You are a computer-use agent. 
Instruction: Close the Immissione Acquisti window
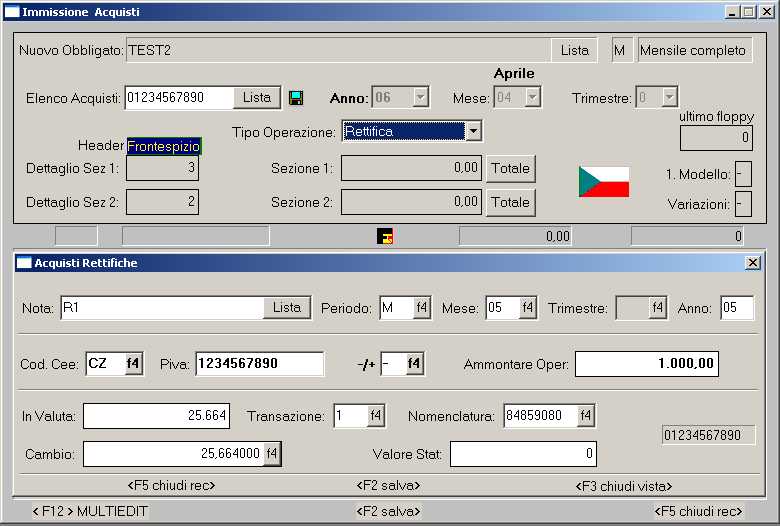click(x=767, y=11)
